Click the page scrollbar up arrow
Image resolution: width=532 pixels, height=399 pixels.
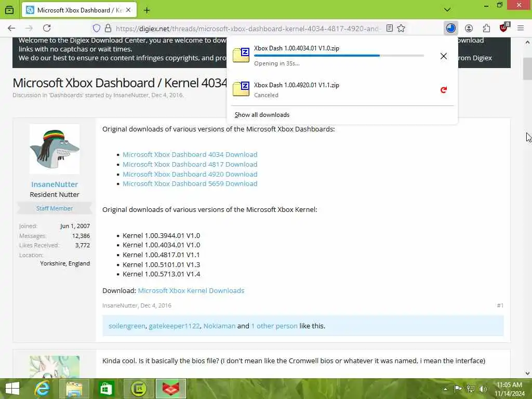[x=527, y=43]
